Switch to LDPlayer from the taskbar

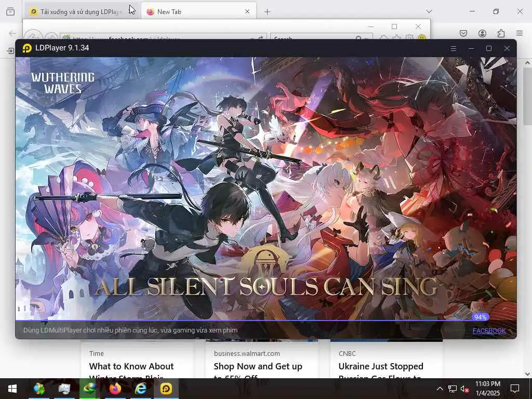tap(166, 389)
